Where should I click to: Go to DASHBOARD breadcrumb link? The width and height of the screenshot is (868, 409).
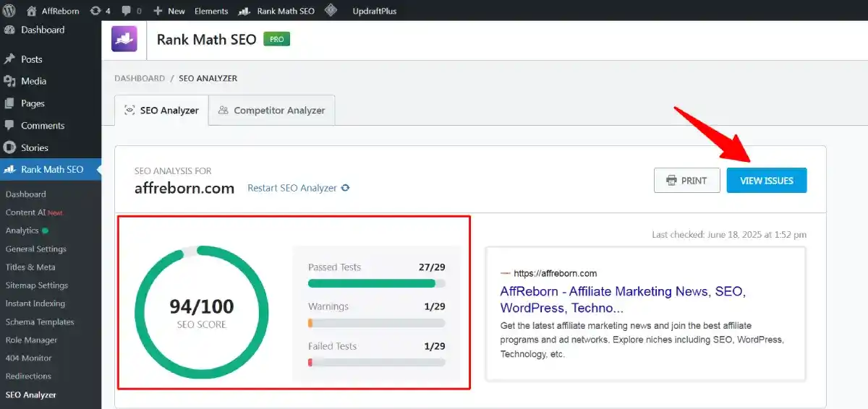click(140, 78)
